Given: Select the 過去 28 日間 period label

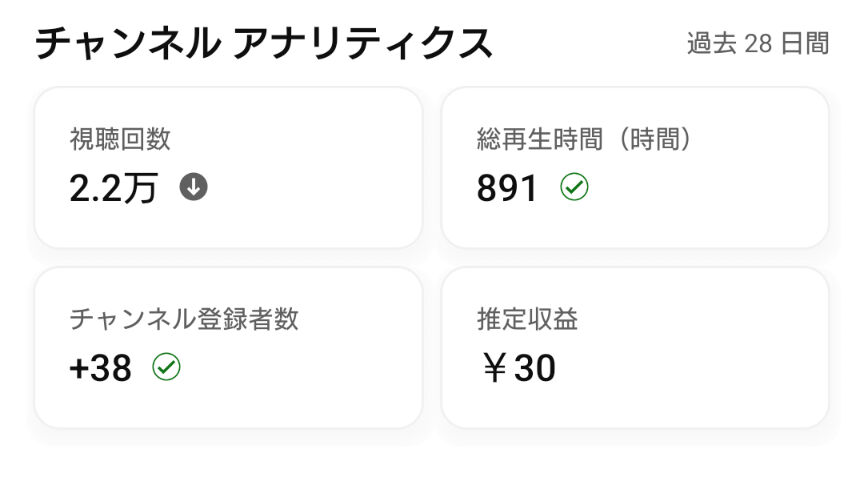Looking at the screenshot, I should pyautogui.click(x=758, y=43).
